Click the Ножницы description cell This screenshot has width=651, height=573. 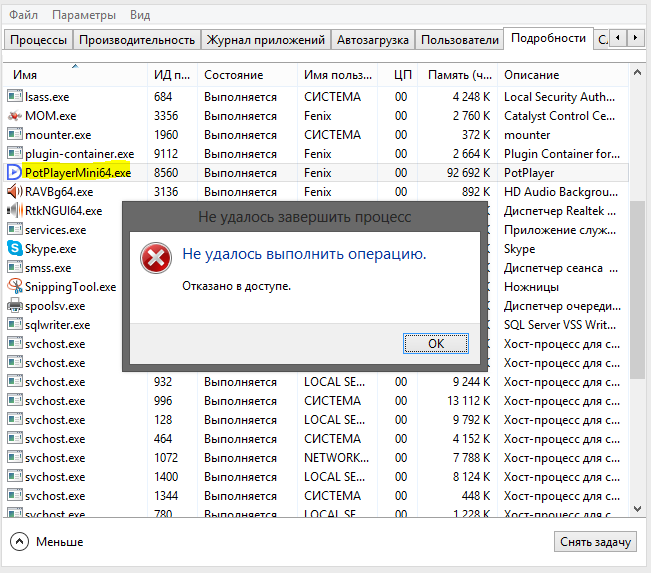coord(531,287)
